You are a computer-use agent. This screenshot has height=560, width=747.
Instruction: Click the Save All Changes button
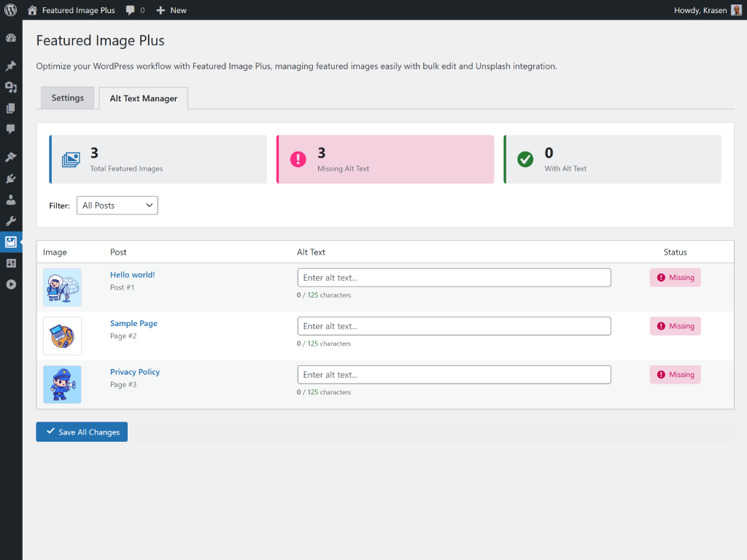(x=82, y=432)
